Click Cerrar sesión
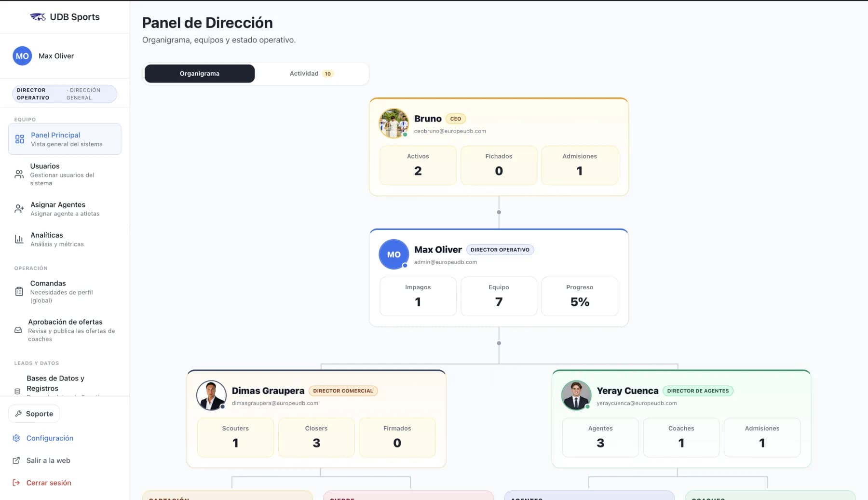 click(42, 483)
